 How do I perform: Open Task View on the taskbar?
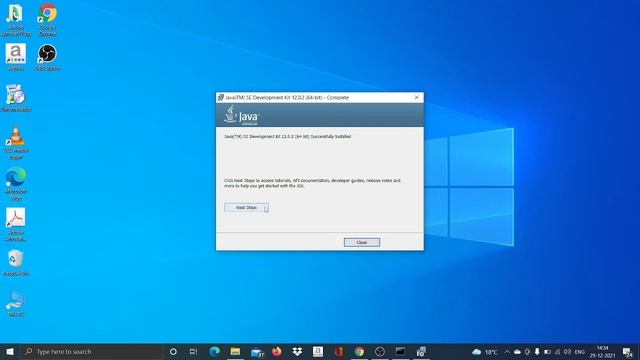(193, 351)
